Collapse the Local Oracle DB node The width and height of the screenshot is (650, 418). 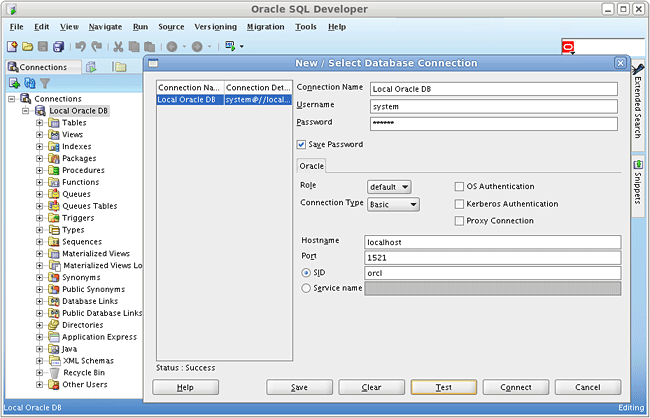point(26,111)
